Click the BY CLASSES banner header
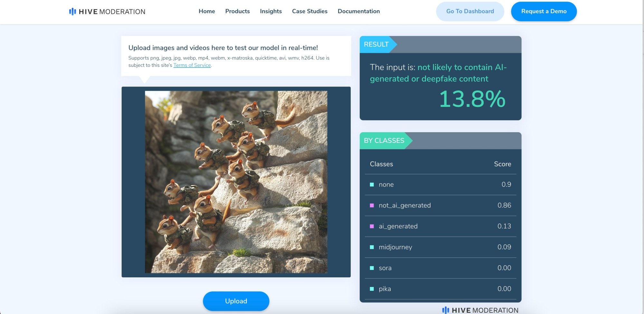The image size is (644, 314). [x=384, y=140]
